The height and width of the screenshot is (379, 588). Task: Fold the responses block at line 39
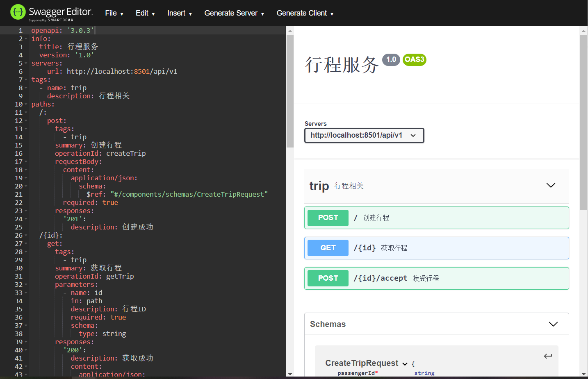(26, 342)
